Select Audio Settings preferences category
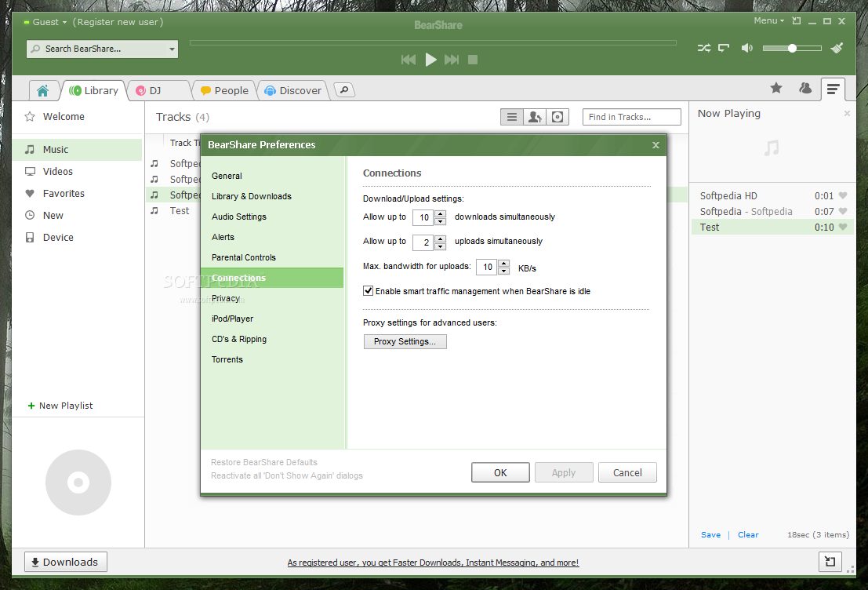 point(239,217)
